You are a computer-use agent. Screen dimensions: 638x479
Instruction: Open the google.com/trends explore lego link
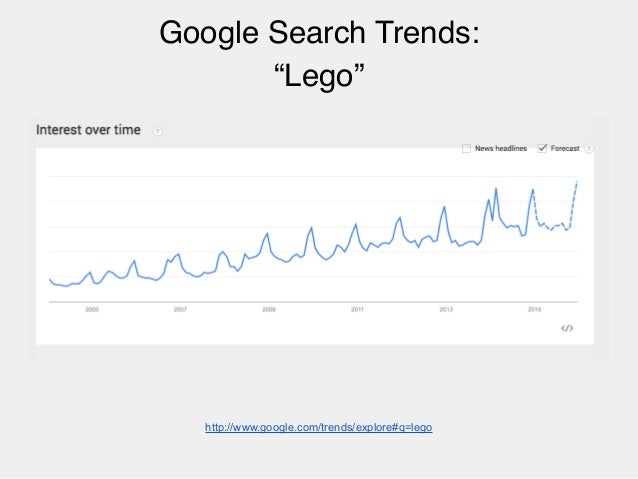[x=319, y=427]
